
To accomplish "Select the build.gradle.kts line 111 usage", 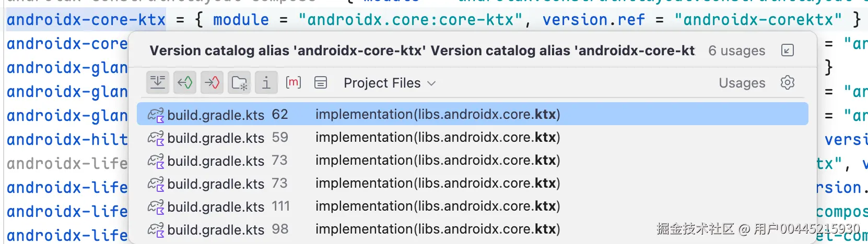I will [x=438, y=206].
